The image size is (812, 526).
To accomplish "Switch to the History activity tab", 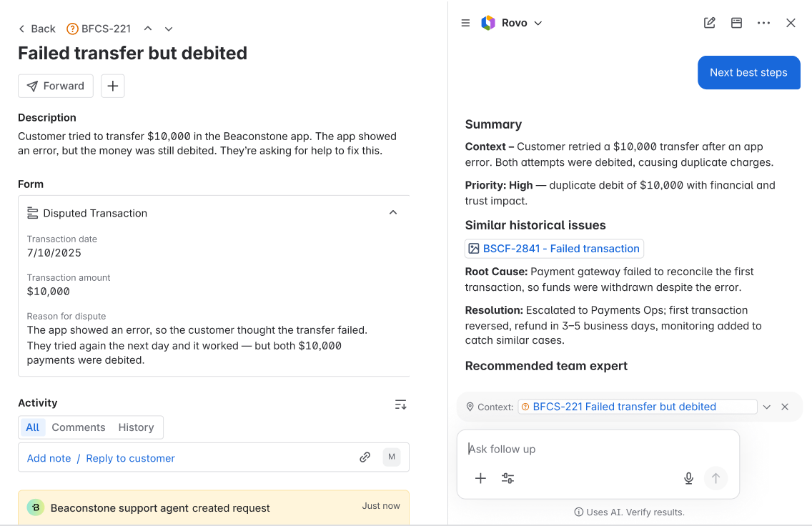I will click(x=136, y=427).
